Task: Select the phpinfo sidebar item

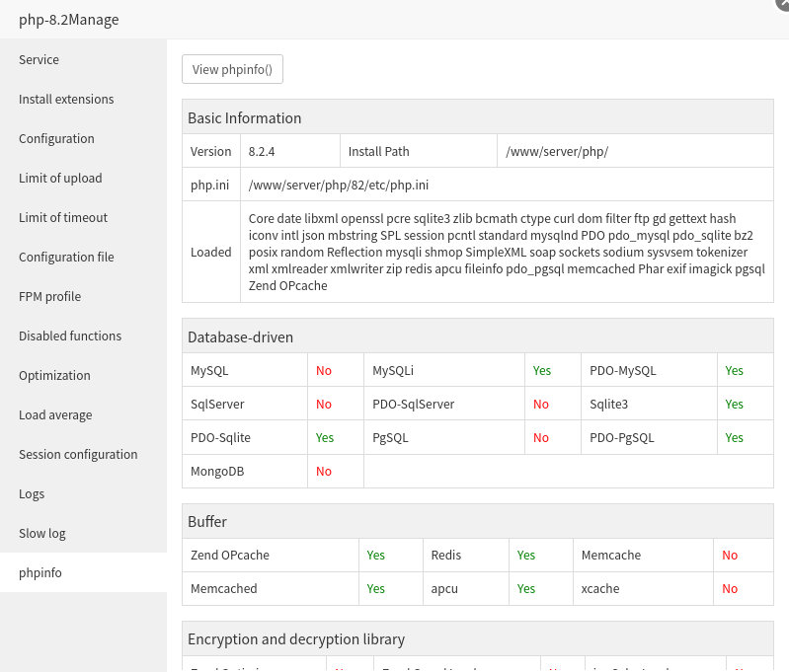Action: point(40,573)
